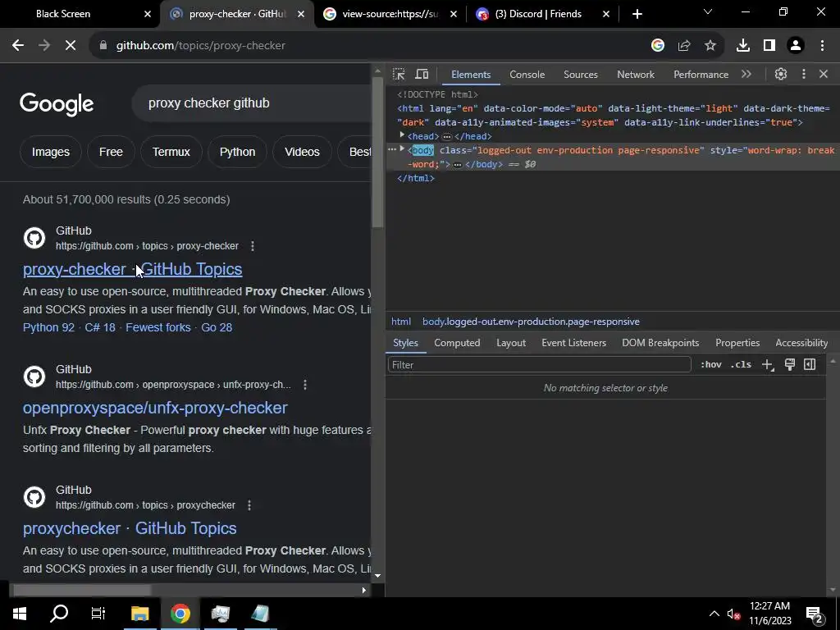
Task: Open File Explorer from the taskbar
Action: [x=139, y=614]
